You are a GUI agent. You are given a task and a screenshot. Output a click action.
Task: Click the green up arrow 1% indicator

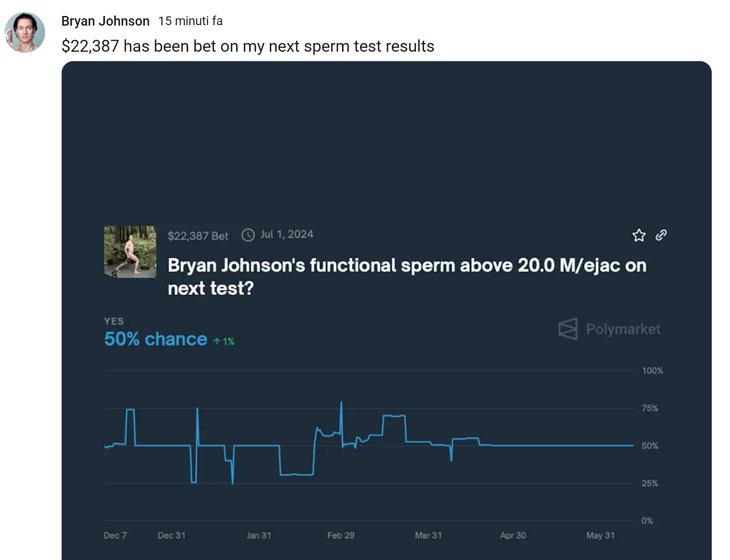pos(224,341)
